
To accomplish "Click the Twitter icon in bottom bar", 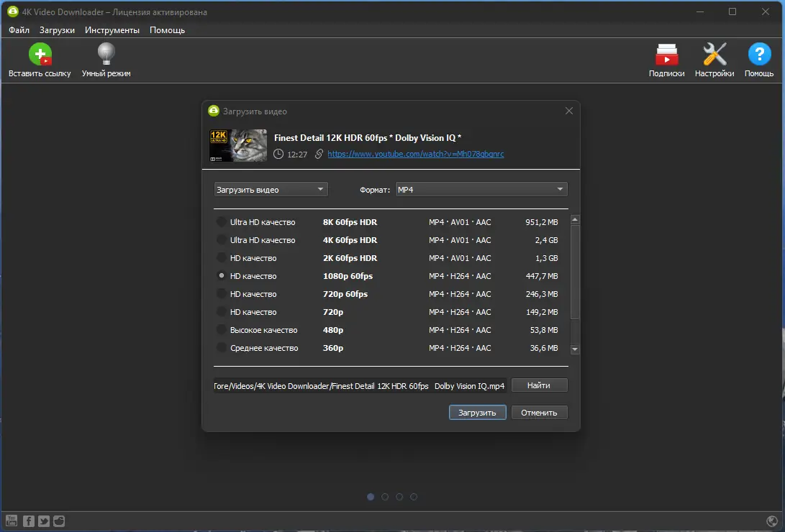I will tap(44, 520).
